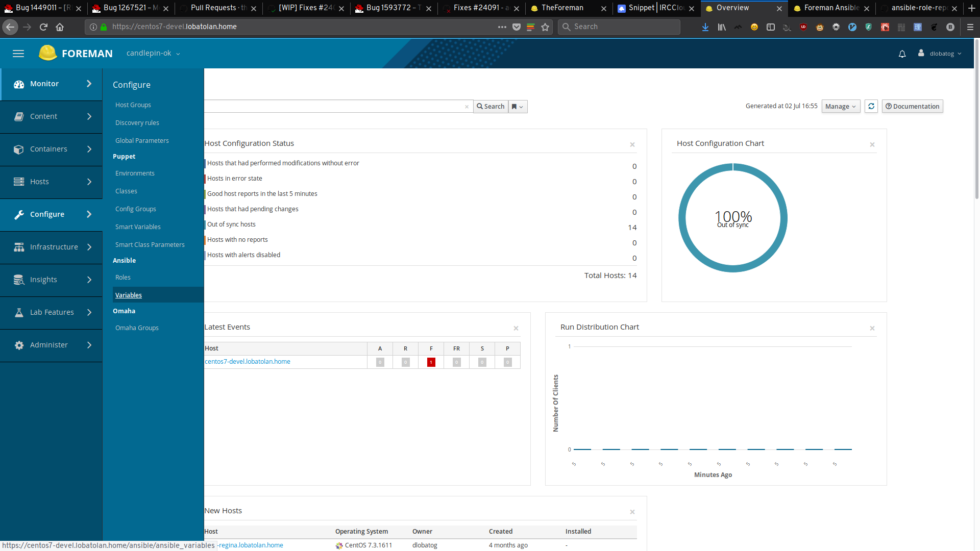Click the red failed count badge
This screenshot has width=980, height=551.
(431, 362)
